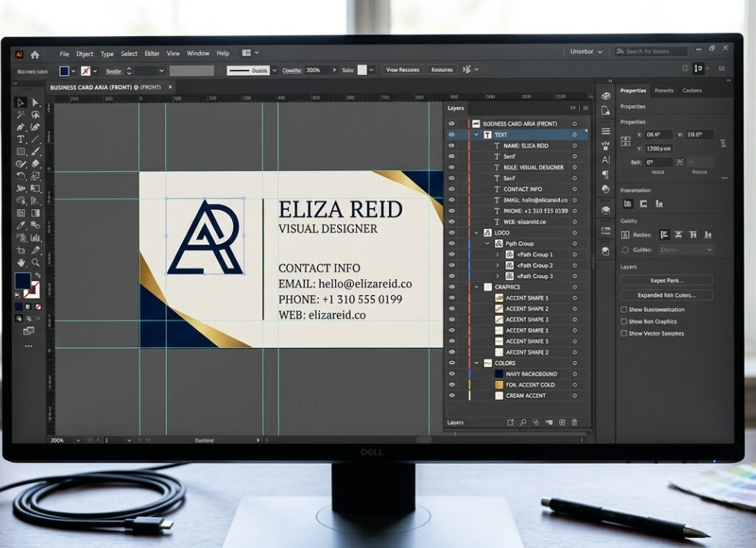Select the Selection tool arrow
Viewport: 756px width, 548px height.
tap(19, 101)
